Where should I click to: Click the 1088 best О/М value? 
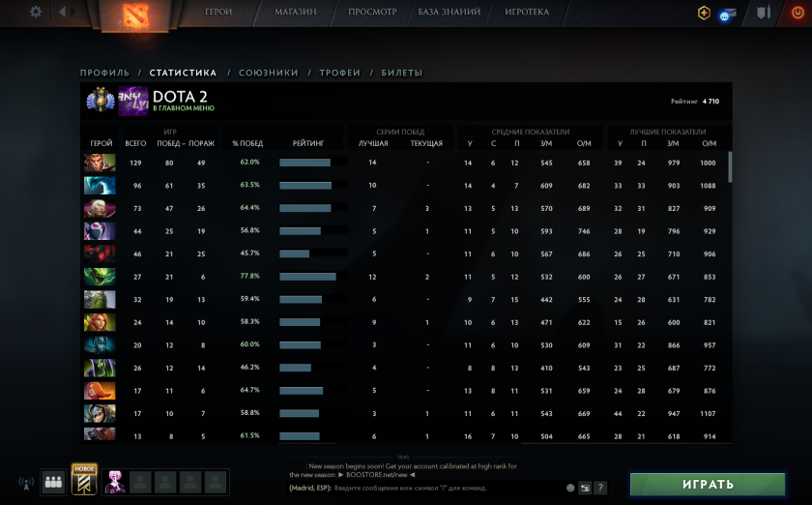(708, 186)
